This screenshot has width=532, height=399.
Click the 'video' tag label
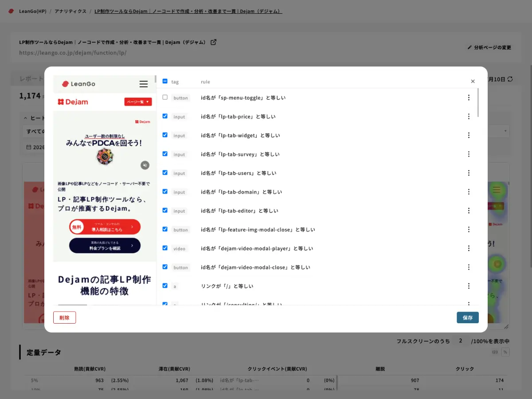tap(180, 249)
